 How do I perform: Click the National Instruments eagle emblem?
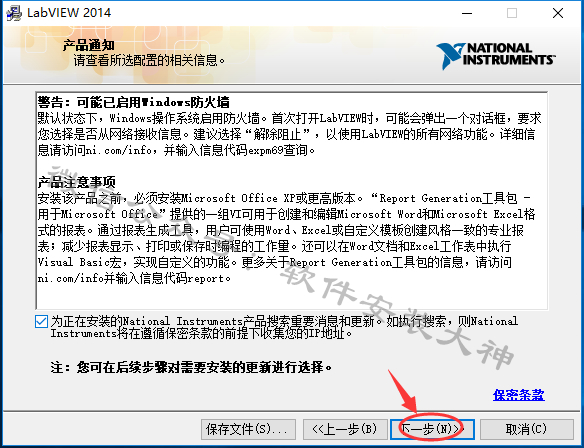pyautogui.click(x=450, y=56)
